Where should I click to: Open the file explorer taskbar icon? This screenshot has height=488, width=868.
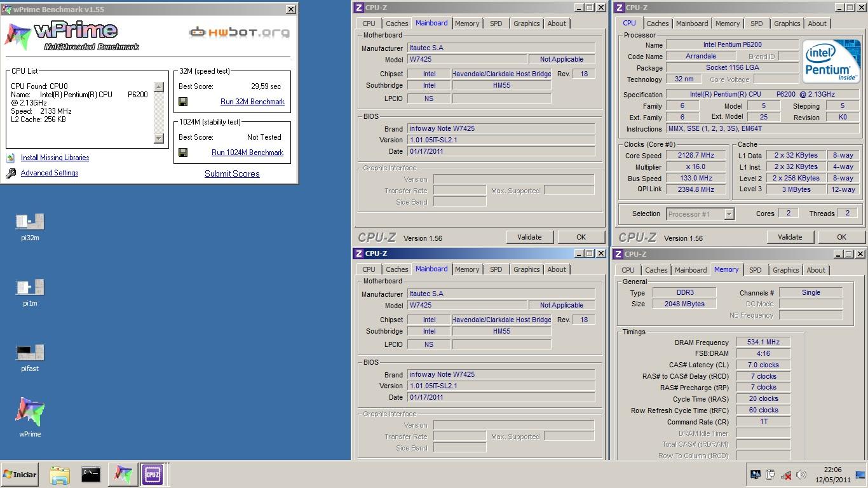[60, 475]
